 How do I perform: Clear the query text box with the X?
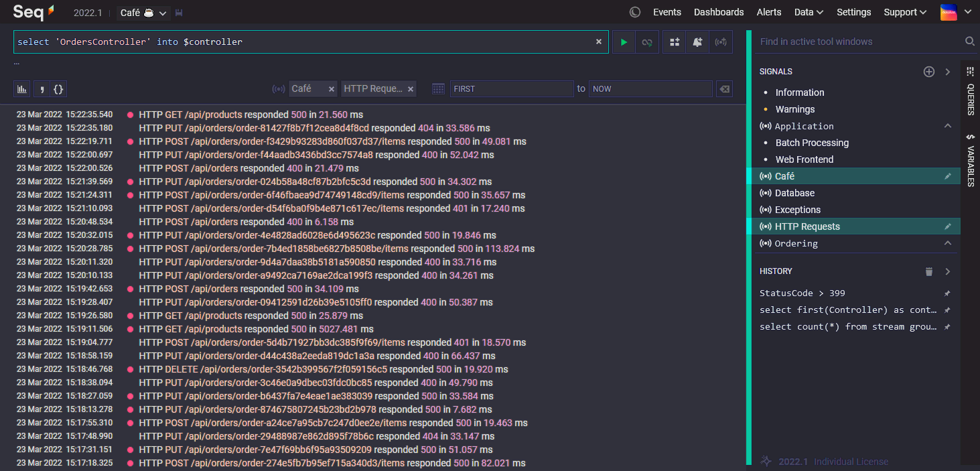click(x=599, y=42)
